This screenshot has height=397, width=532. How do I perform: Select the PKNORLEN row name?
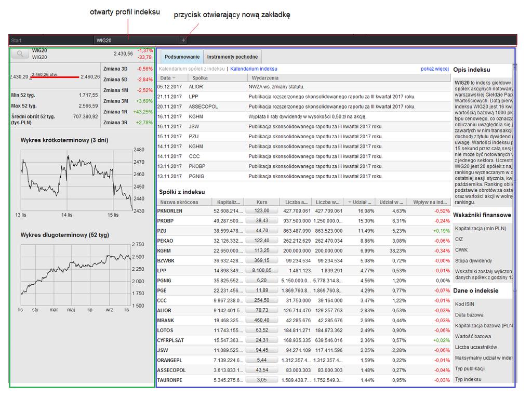coord(170,211)
